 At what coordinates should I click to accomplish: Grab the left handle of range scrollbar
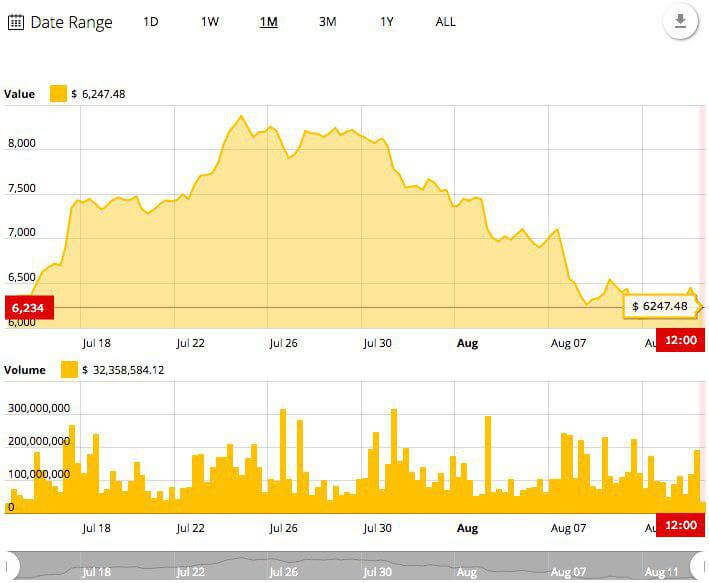tap(10, 565)
